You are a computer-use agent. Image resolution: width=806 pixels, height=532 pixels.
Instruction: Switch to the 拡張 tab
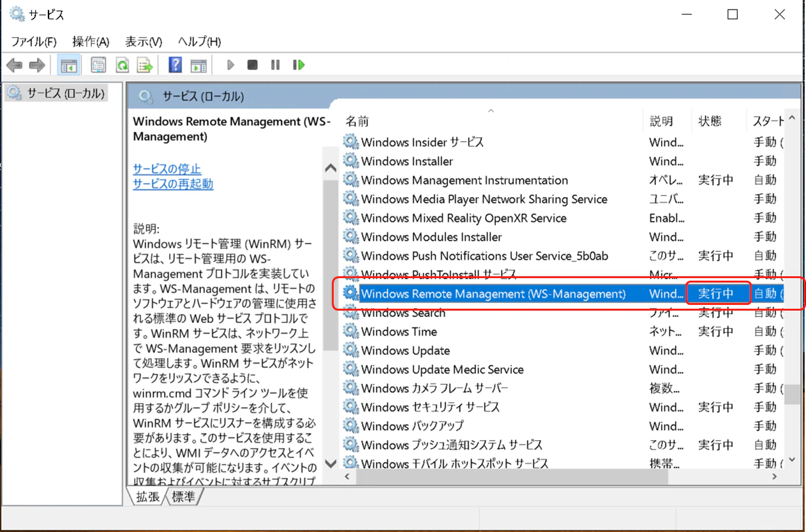pyautogui.click(x=147, y=497)
